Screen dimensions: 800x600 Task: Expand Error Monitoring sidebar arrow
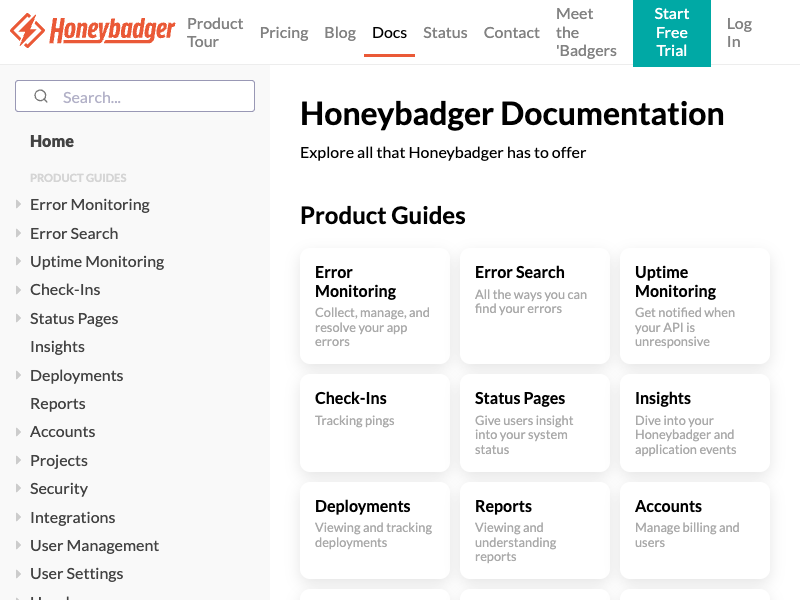[18, 205]
